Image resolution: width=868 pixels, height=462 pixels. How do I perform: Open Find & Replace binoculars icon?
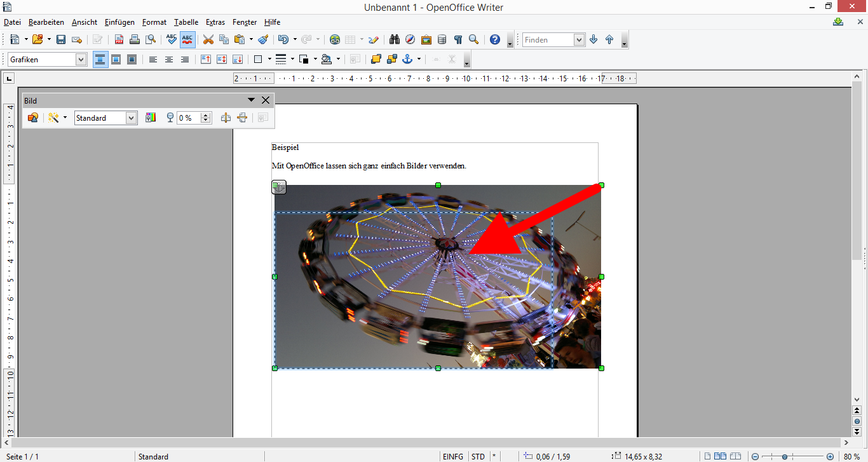[x=394, y=39]
